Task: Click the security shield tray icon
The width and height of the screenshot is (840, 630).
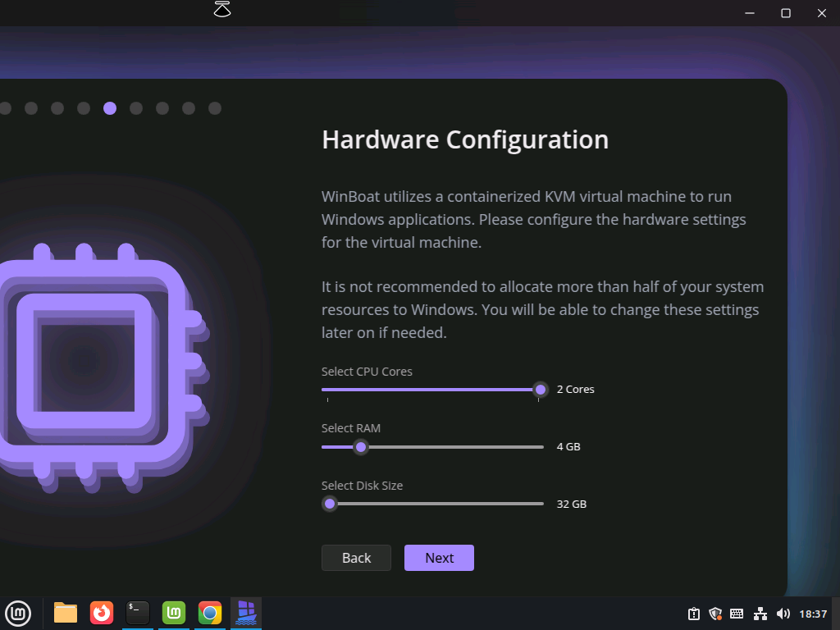Action: click(715, 614)
